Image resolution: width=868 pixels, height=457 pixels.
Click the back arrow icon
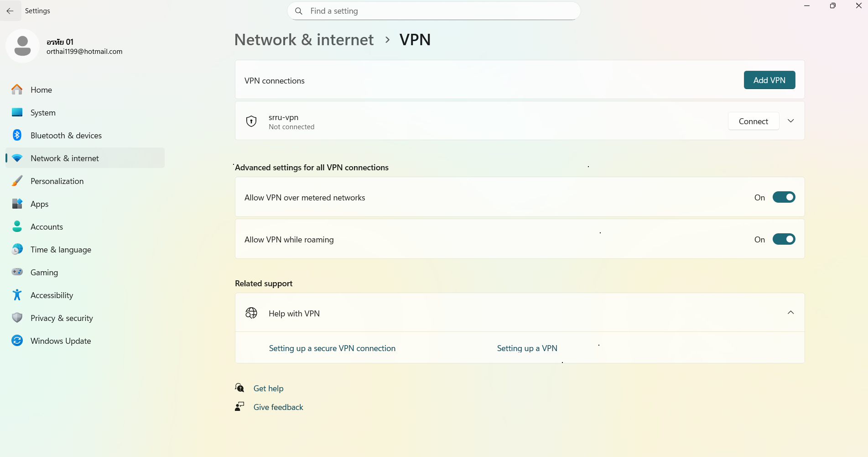pyautogui.click(x=10, y=11)
